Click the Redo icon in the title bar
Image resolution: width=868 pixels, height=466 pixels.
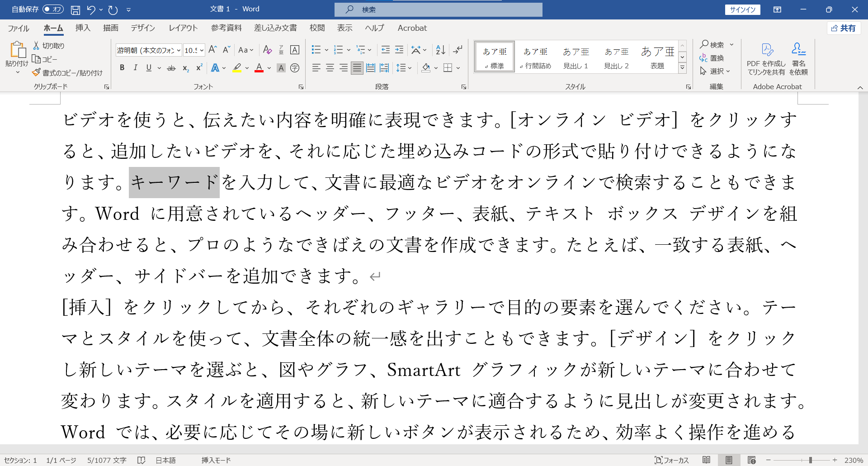(x=113, y=10)
